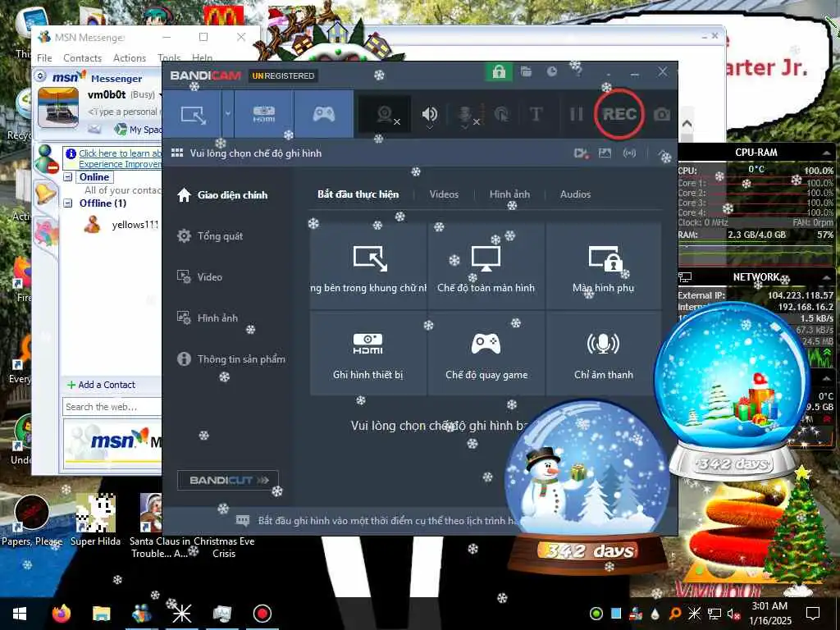Select HDMI device recording mode in toolbar
840x630 pixels.
pos(263,114)
